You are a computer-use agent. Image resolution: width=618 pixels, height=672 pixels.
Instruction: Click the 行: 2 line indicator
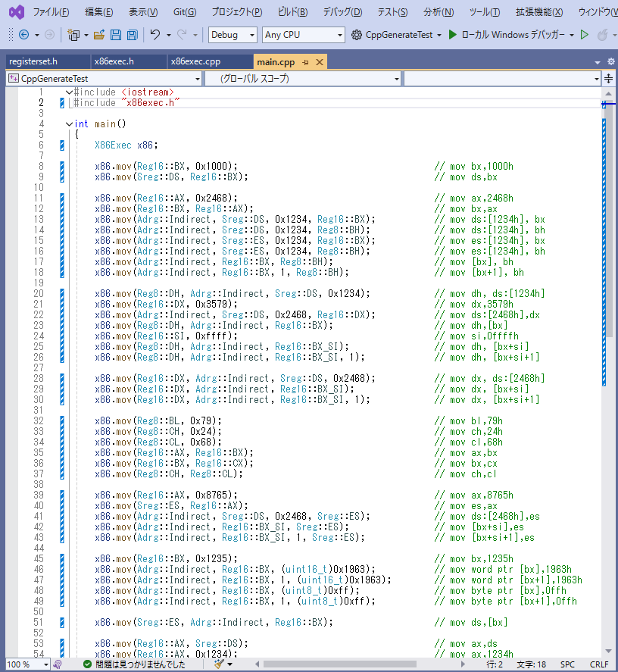495,664
